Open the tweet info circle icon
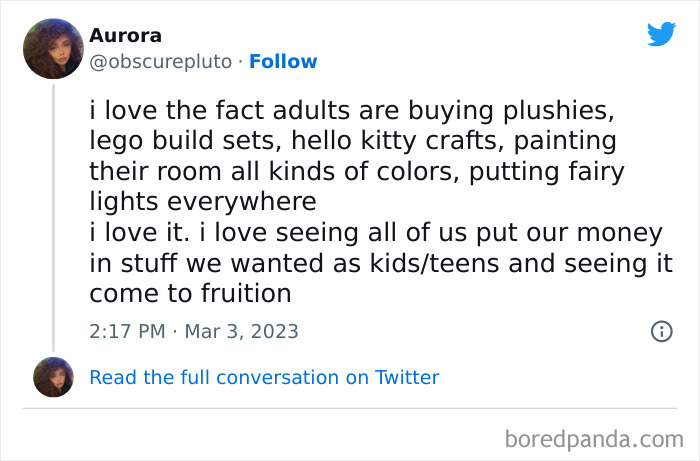The width and height of the screenshot is (700, 461). [x=661, y=331]
